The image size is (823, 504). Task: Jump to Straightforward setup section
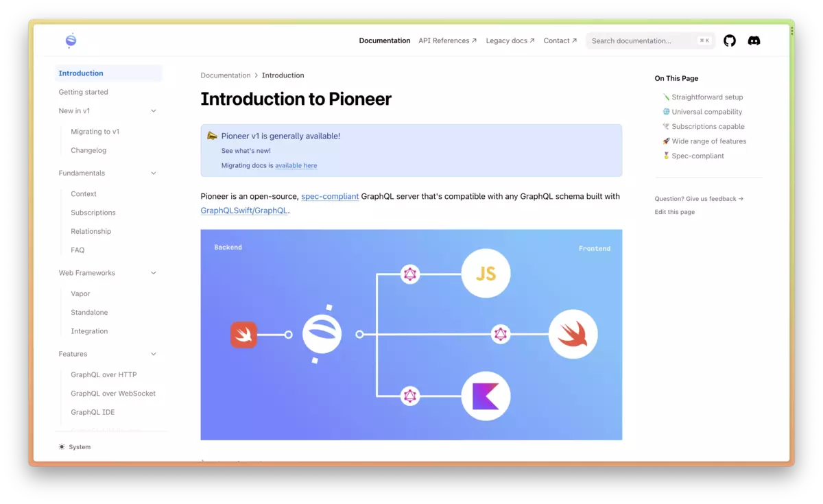[x=703, y=97]
